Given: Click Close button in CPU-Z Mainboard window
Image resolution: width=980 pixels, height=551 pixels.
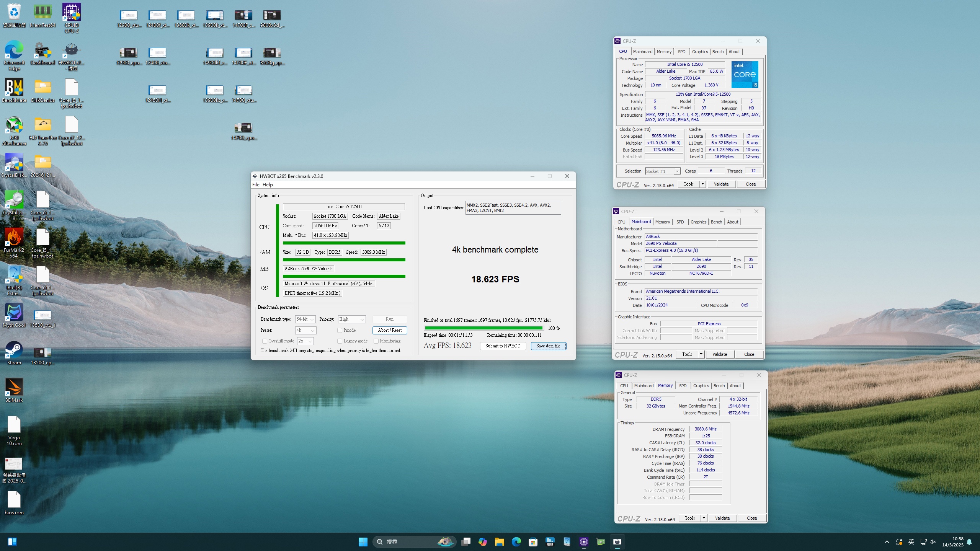Looking at the screenshot, I should tap(749, 354).
